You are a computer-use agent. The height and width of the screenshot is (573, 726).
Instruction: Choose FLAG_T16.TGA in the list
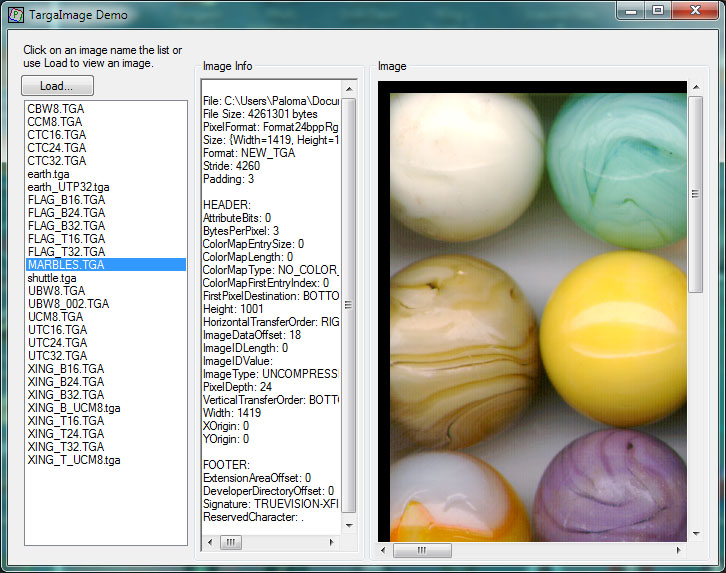(x=66, y=239)
